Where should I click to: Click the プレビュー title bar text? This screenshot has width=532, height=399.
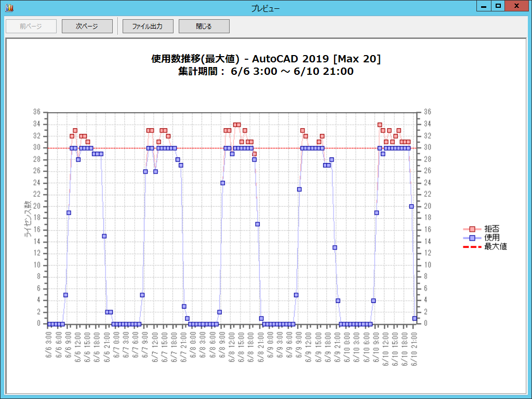pos(265,8)
